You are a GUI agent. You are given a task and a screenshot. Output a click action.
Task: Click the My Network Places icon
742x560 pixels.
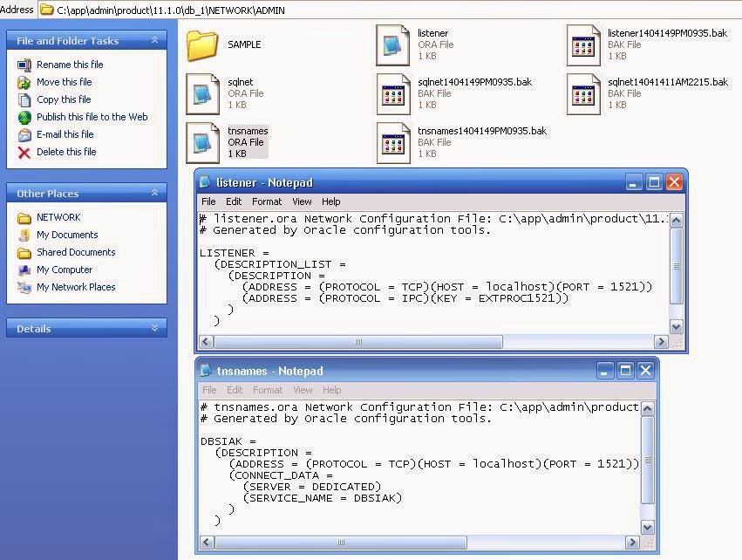(24, 287)
